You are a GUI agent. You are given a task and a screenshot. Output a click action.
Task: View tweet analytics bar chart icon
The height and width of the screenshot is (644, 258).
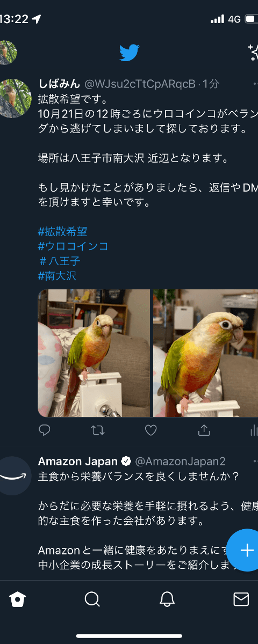pyautogui.click(x=254, y=430)
